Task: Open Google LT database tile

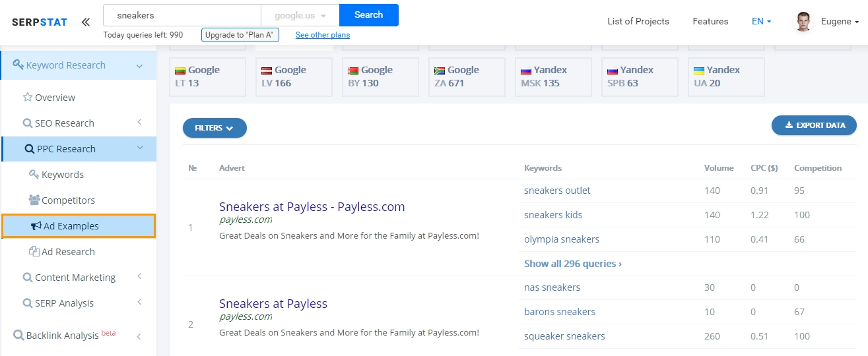Action: (x=207, y=76)
